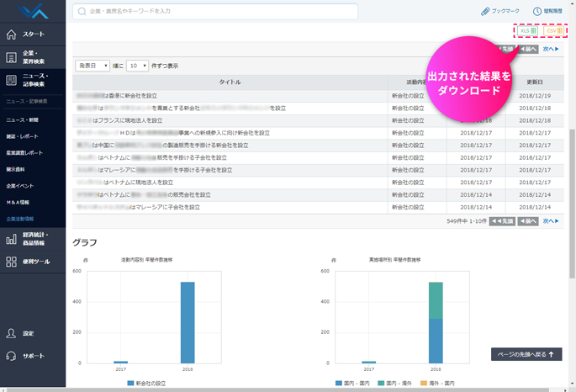Open the 10 items-per-page dropdown

pyautogui.click(x=137, y=66)
